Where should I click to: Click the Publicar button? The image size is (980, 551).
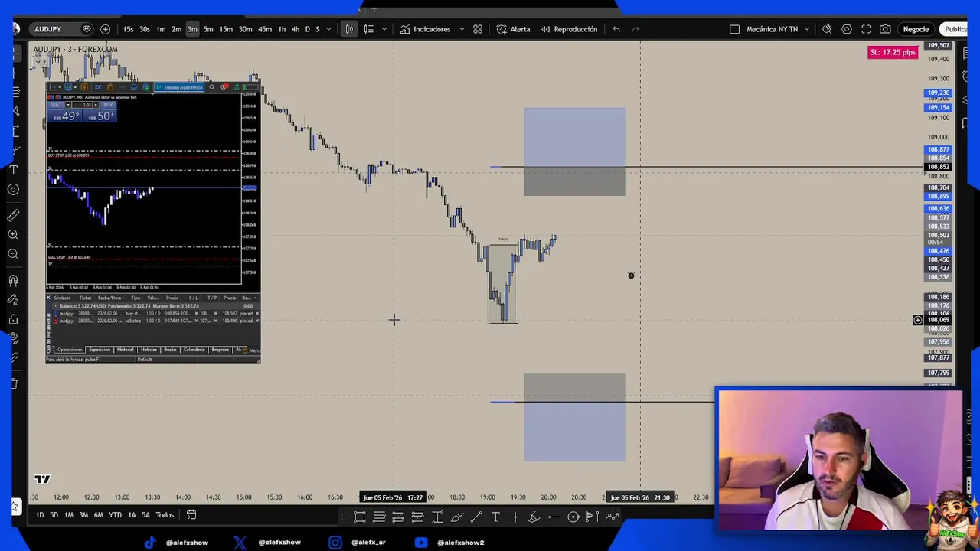point(954,29)
